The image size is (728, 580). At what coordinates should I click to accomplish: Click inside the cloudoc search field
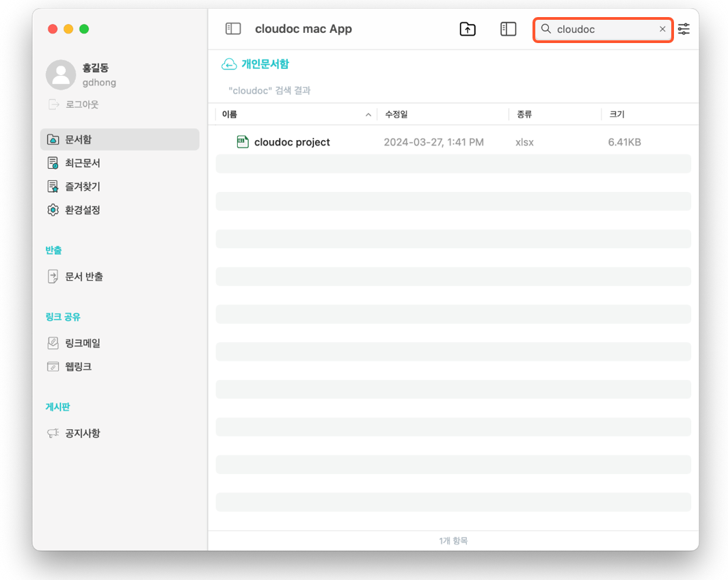pyautogui.click(x=603, y=29)
